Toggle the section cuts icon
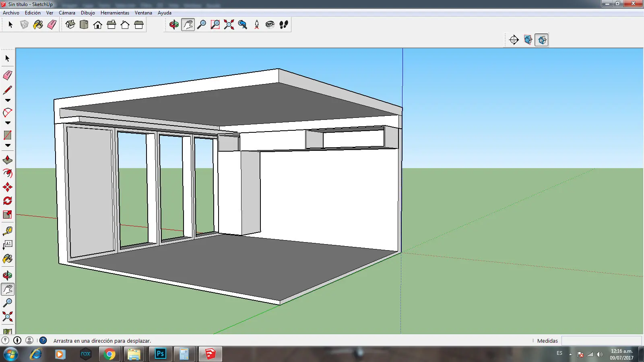644x362 pixels. [x=541, y=40]
